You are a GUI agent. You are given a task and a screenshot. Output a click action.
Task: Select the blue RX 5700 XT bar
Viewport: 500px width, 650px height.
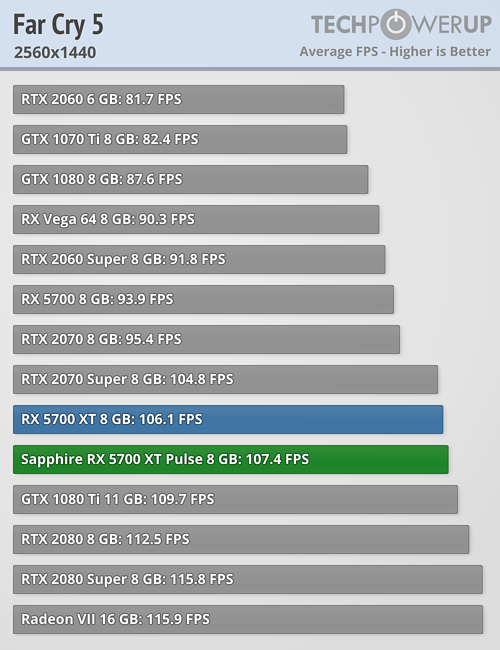[228, 420]
